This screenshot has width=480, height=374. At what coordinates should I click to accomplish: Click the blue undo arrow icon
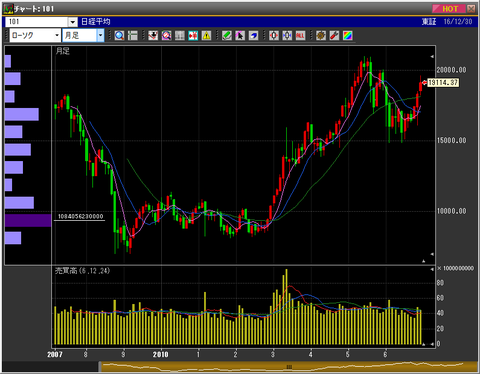pyautogui.click(x=253, y=35)
